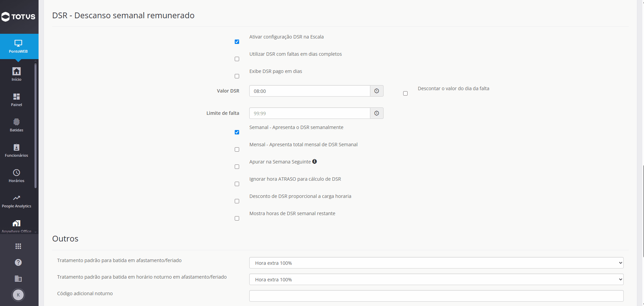Click the company building icon
This screenshot has width=644, height=306.
pos(18,279)
